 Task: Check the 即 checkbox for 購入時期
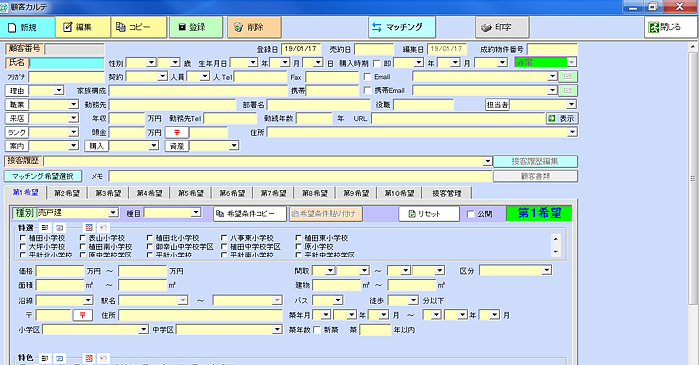coord(376,63)
